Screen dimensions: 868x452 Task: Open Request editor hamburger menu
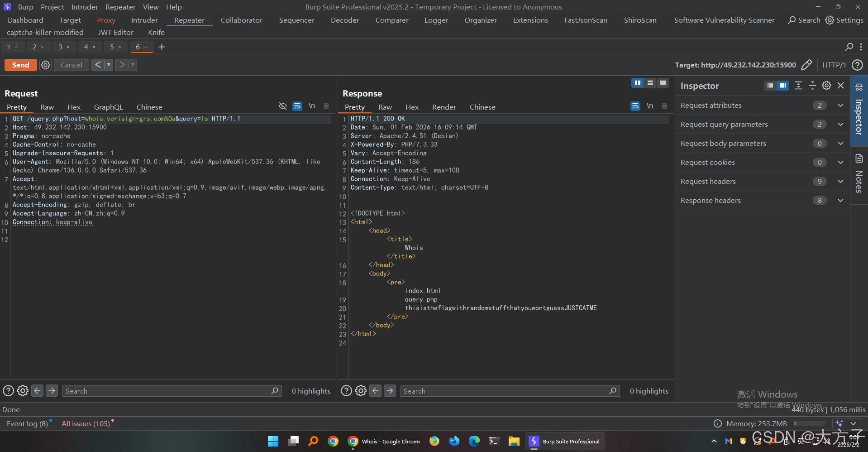coord(326,106)
